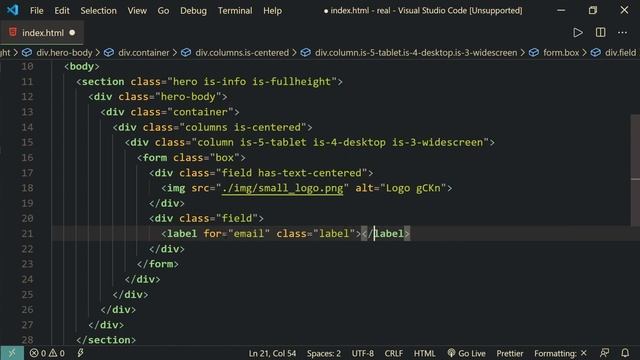Click the lightning bolt status icon

click(80, 353)
